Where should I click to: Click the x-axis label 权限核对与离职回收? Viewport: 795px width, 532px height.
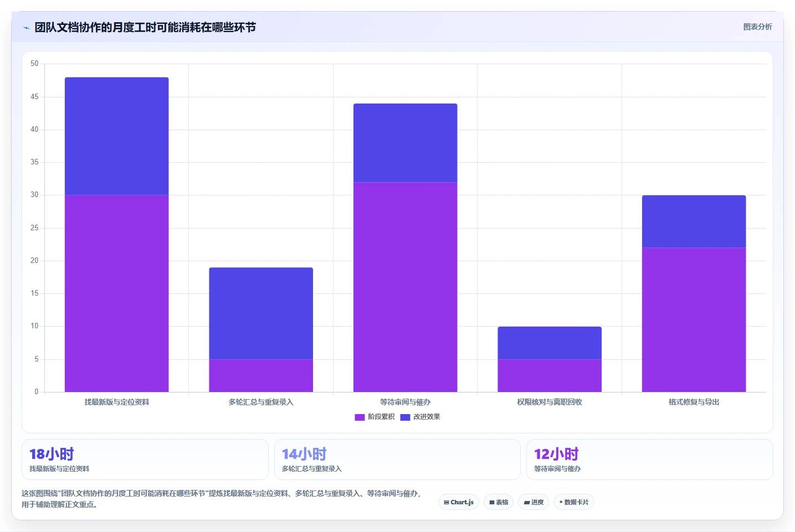[550, 402]
